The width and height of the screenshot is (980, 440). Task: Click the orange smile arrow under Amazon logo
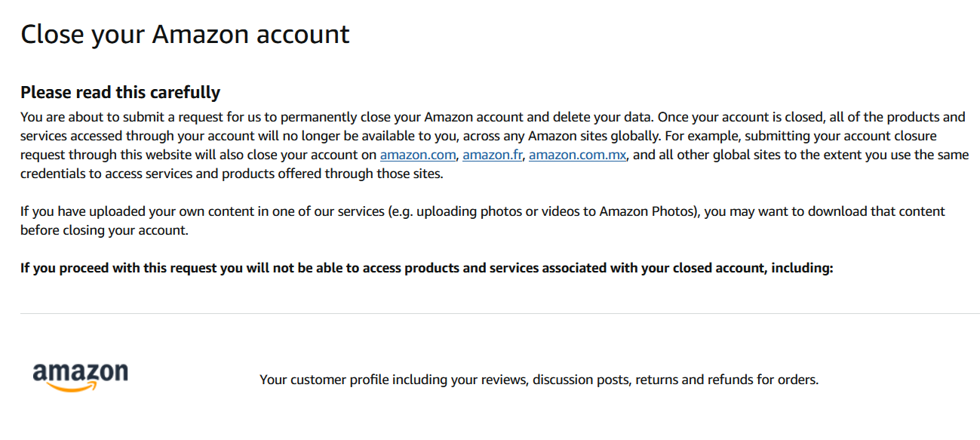point(80,387)
